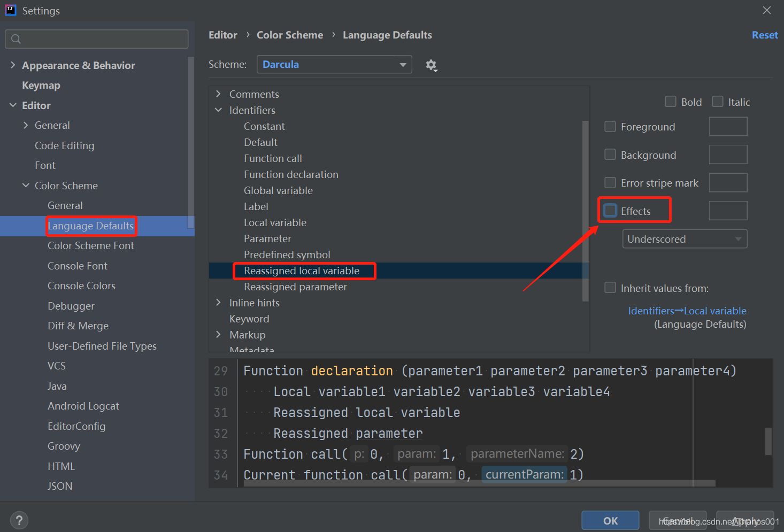Open Debugger color settings
Viewport: 784px width, 532px height.
(x=71, y=306)
